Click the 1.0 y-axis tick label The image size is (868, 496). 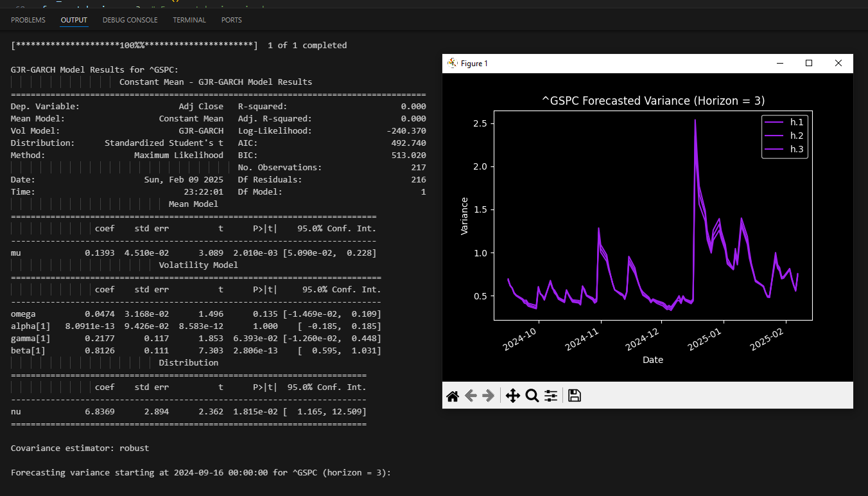[482, 253]
